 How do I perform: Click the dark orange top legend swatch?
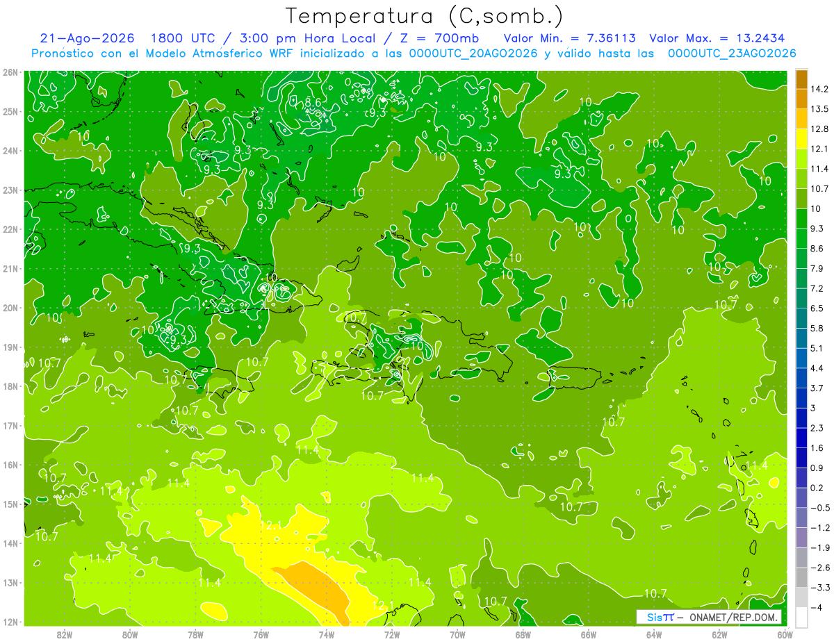[801, 79]
